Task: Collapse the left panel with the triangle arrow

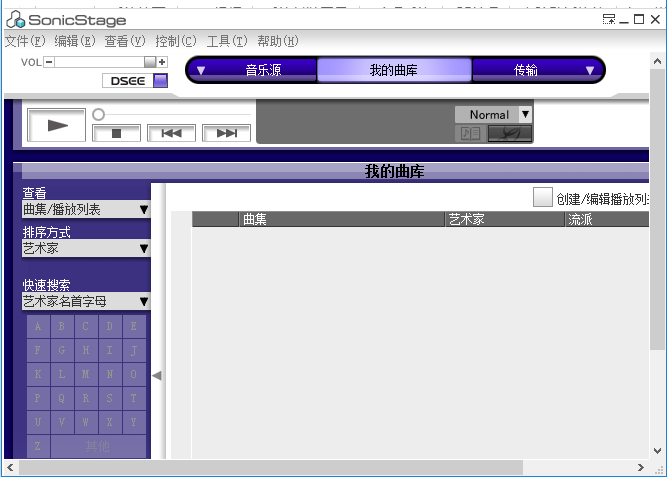Action: [157, 375]
